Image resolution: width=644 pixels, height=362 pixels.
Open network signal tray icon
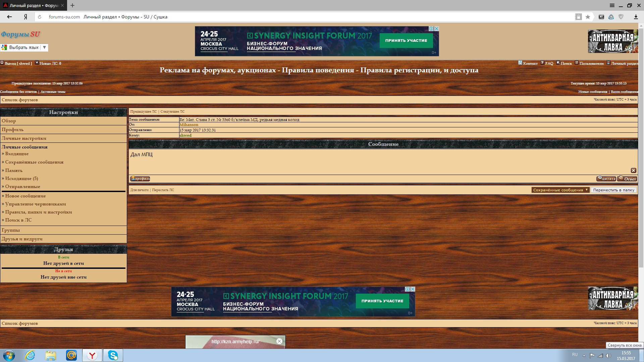point(600,356)
